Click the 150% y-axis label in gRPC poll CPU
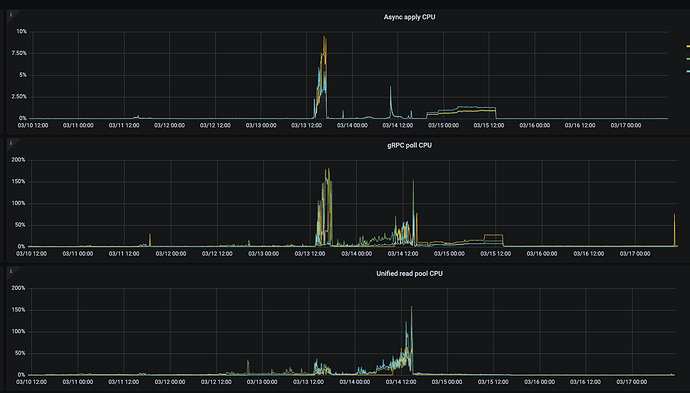Image resolution: width=690 pixels, height=393 pixels. pyautogui.click(x=18, y=181)
